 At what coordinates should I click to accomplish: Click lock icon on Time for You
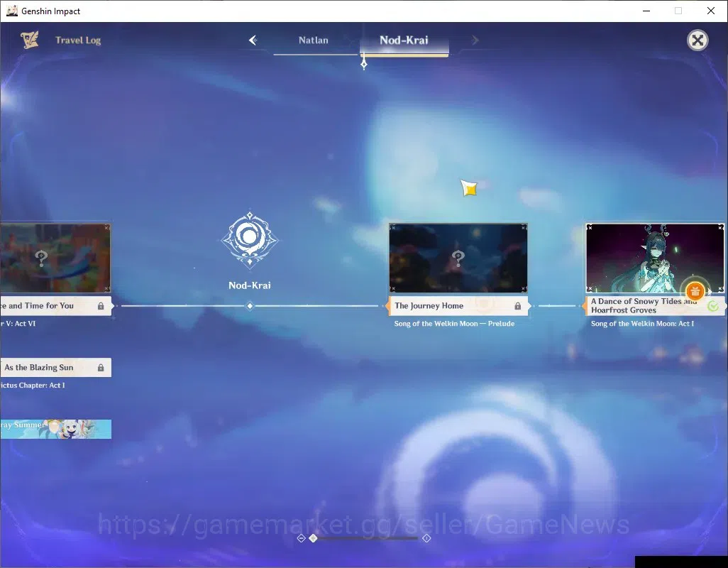click(101, 306)
